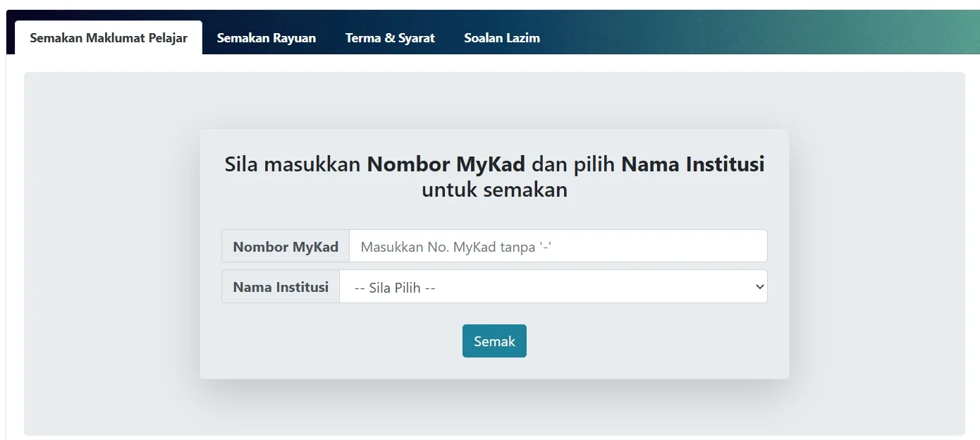Click the 'untuk semakan' heading line

pyautogui.click(x=494, y=190)
